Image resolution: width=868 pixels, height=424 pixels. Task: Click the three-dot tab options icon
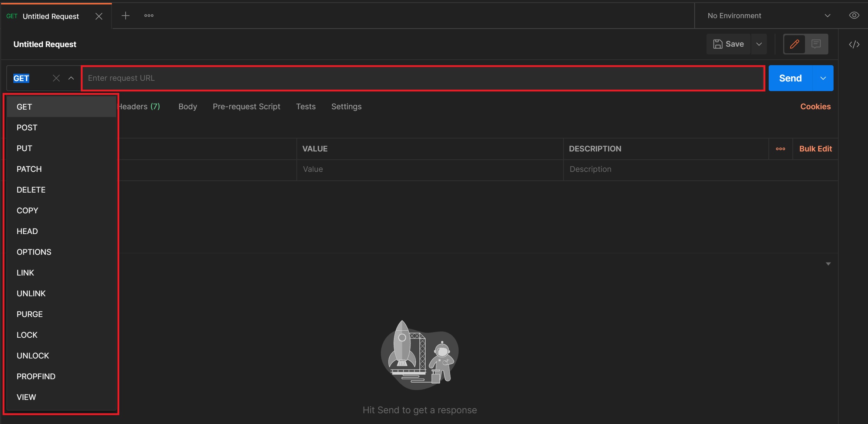click(x=149, y=16)
